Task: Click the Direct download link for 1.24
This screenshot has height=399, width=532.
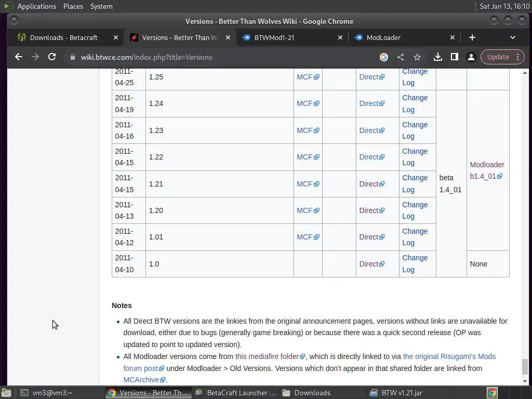Action: pyautogui.click(x=372, y=103)
